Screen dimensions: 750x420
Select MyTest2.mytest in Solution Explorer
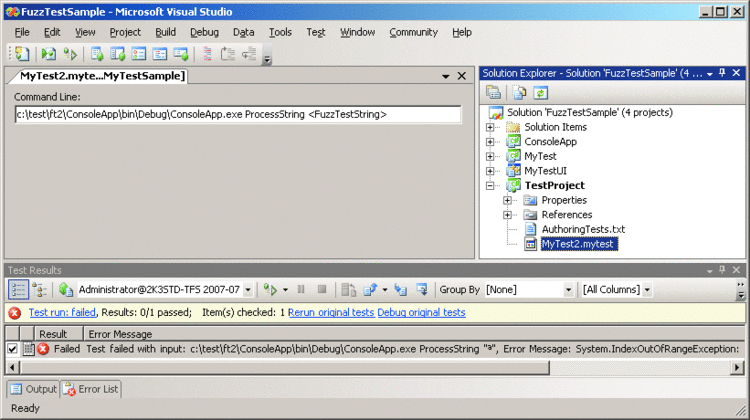pos(579,244)
